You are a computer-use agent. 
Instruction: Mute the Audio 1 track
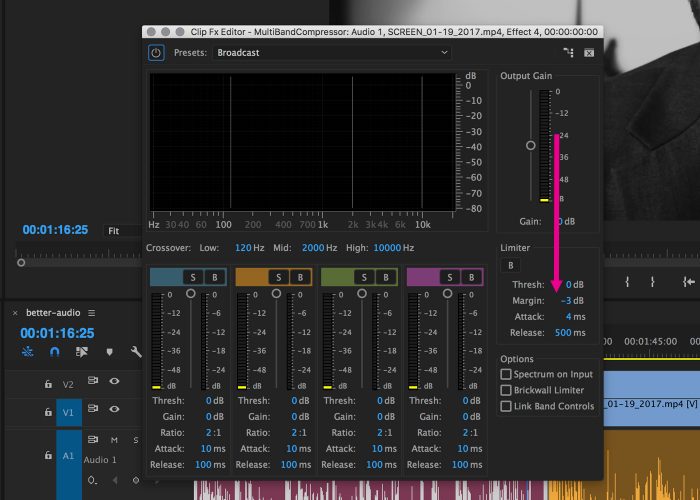[x=115, y=439]
